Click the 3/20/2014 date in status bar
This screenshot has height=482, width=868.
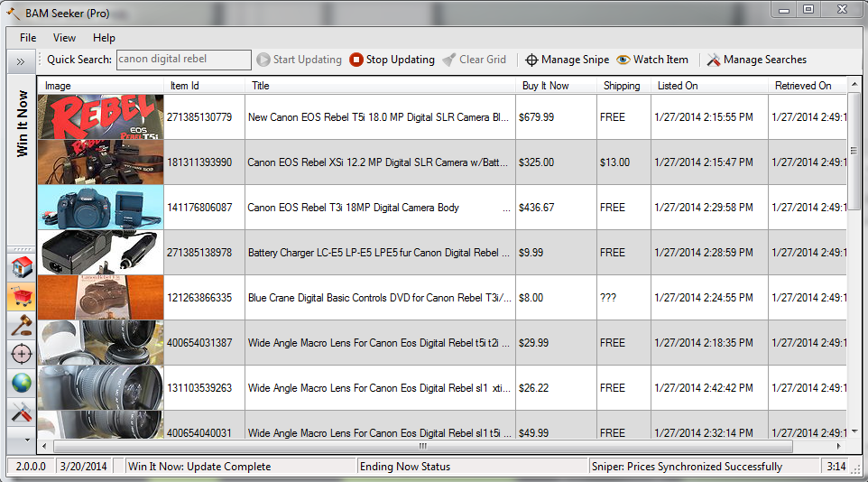(84, 467)
